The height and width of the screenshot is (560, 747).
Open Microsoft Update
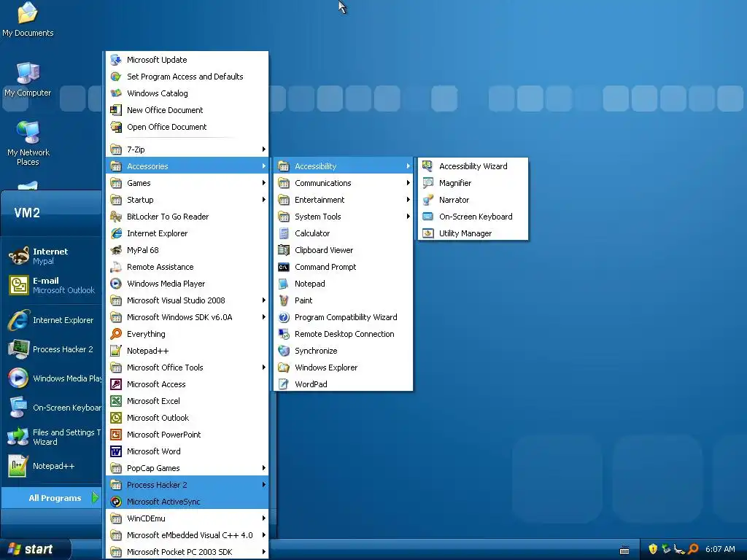click(187, 60)
